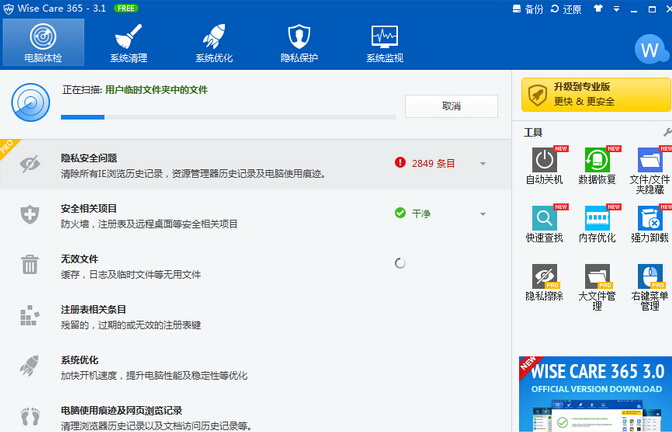The image size is (672, 432).
Task: Select the 干净 status text
Action: [421, 213]
